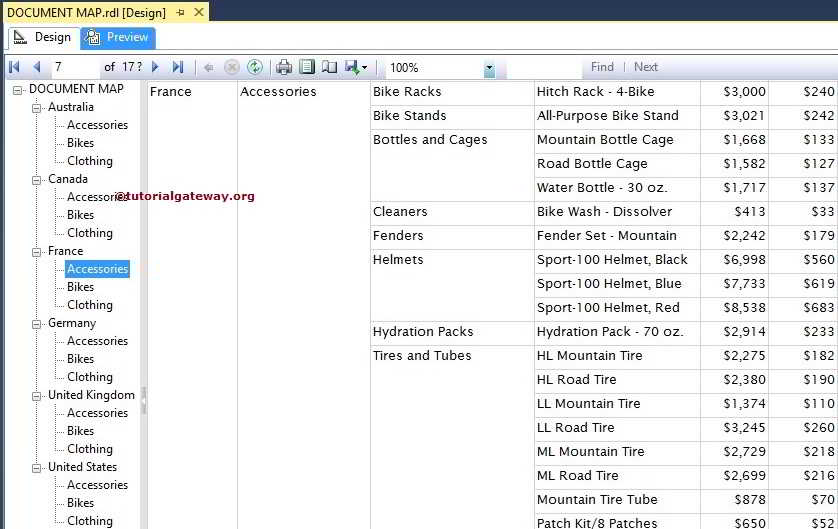The image size is (838, 529).
Task: Go to first page of report
Action: tap(14, 67)
